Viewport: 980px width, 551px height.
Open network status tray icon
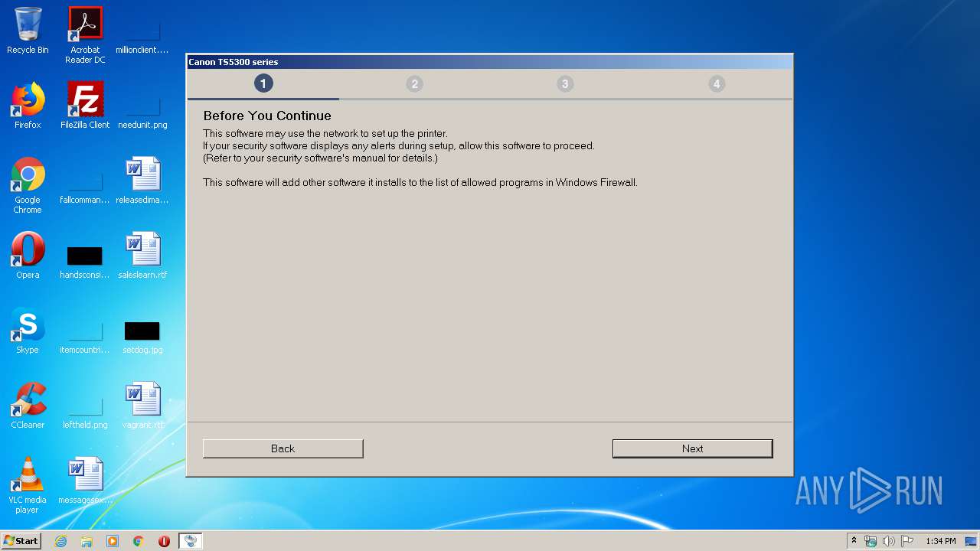point(871,541)
